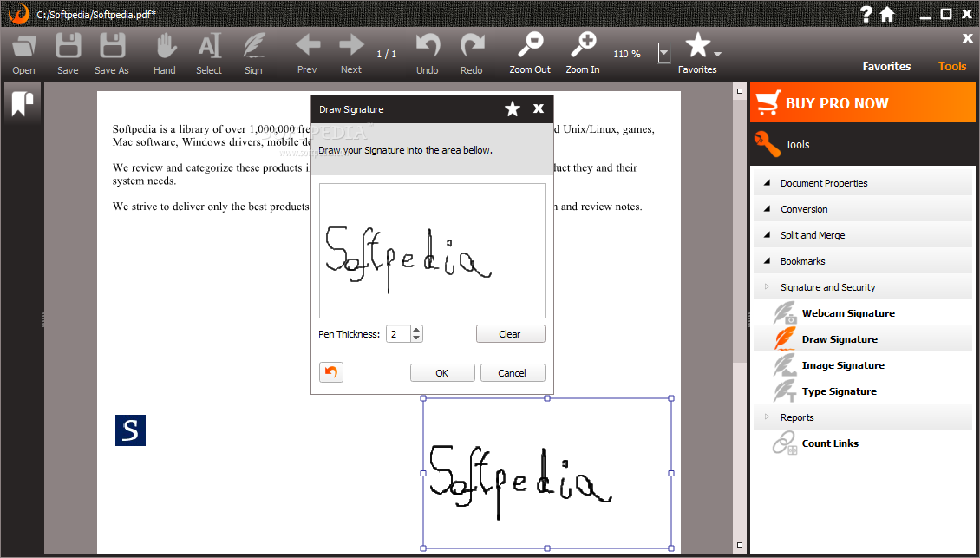
Task: Choose the Image Signature tool
Action: 863,365
